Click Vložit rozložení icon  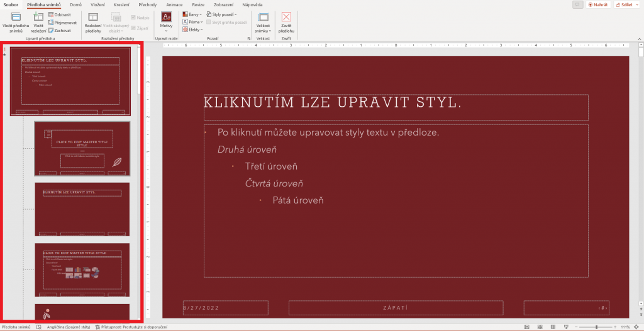(38, 18)
